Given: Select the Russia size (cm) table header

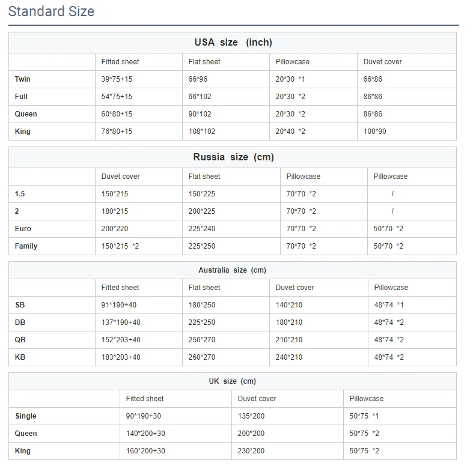Looking at the screenshot, I should 233,157.
